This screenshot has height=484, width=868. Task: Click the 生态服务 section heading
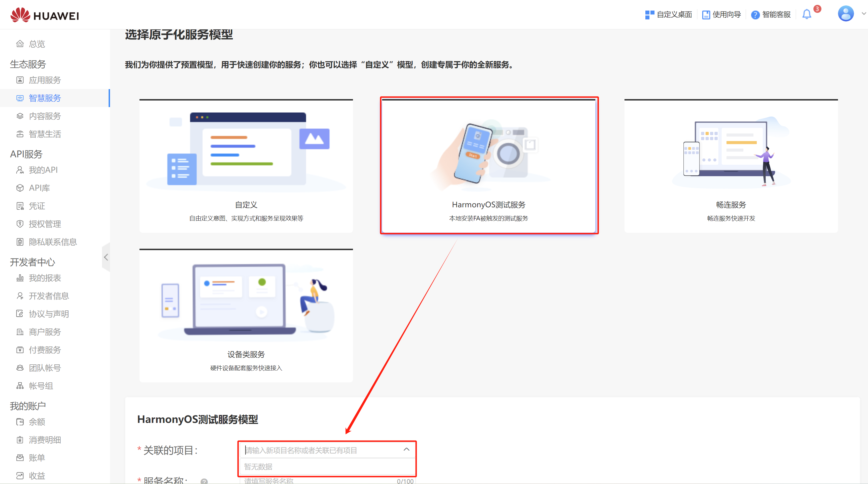pyautogui.click(x=28, y=64)
